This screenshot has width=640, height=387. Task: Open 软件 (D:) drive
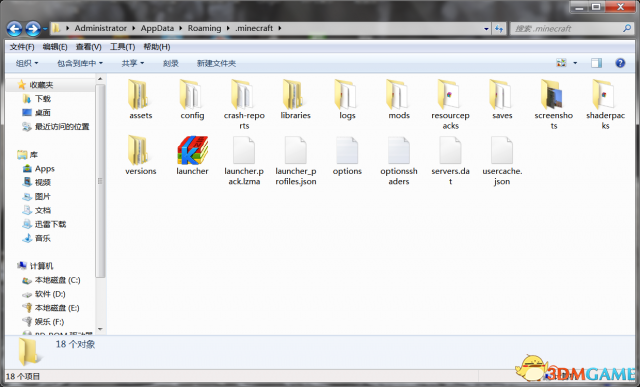pos(50,294)
